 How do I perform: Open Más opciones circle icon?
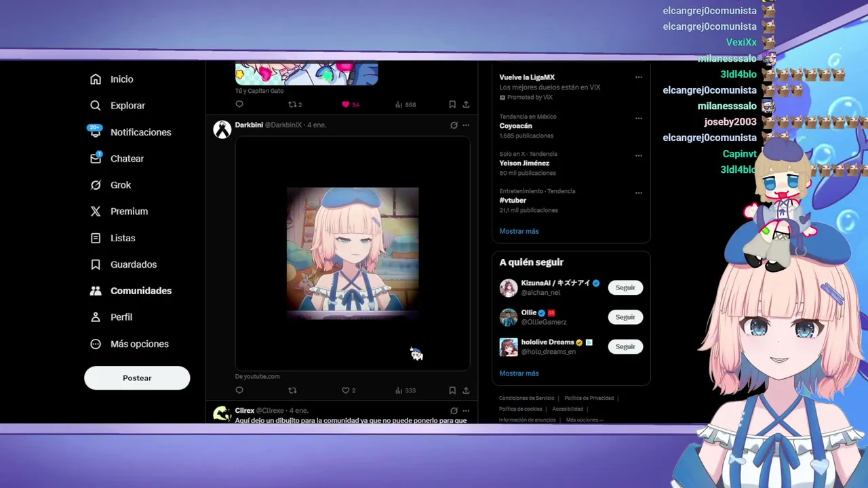click(96, 344)
